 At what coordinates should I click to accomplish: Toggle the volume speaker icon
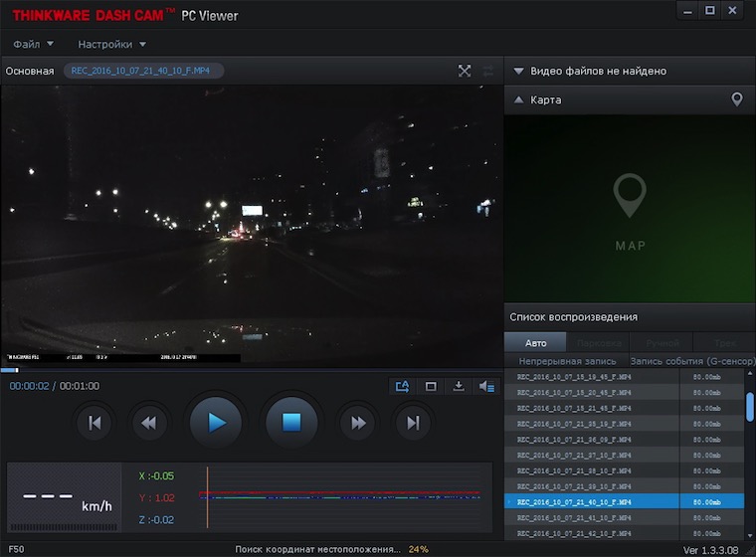[485, 386]
